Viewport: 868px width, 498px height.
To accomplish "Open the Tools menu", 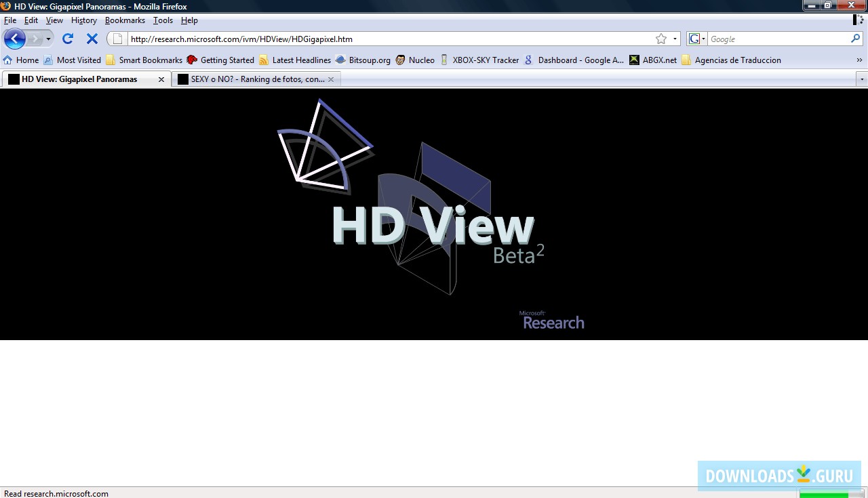I will tap(163, 20).
